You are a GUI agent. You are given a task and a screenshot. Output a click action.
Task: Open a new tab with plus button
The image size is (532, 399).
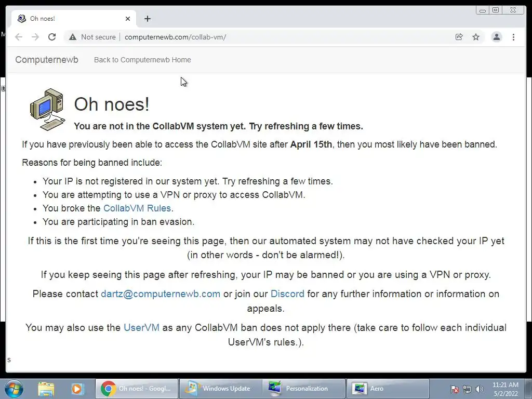[x=147, y=19]
